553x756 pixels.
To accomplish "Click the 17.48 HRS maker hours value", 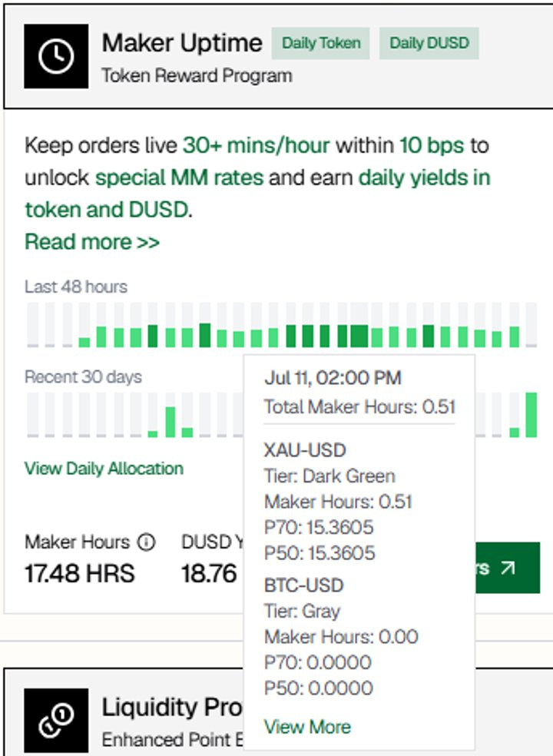I will 80,574.
